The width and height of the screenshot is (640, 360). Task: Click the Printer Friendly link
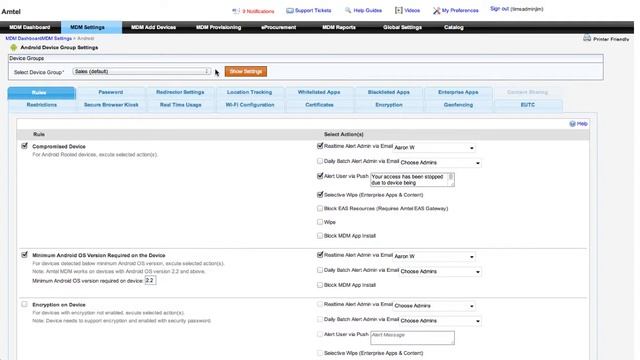click(x=611, y=39)
